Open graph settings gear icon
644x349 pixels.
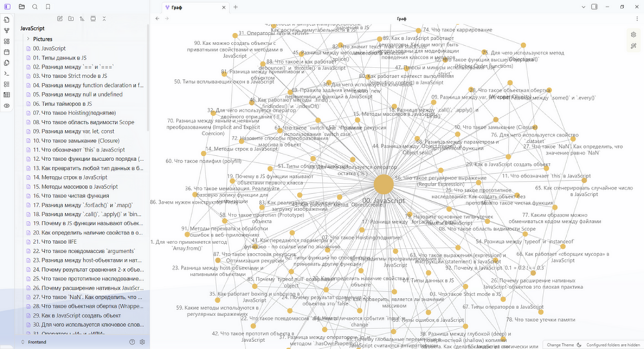coord(633,34)
